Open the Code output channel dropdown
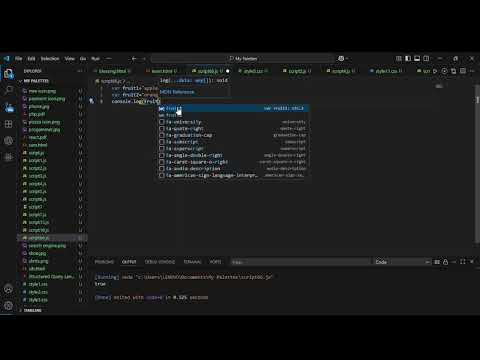Screen dimensions: 480x360 (x=403, y=262)
